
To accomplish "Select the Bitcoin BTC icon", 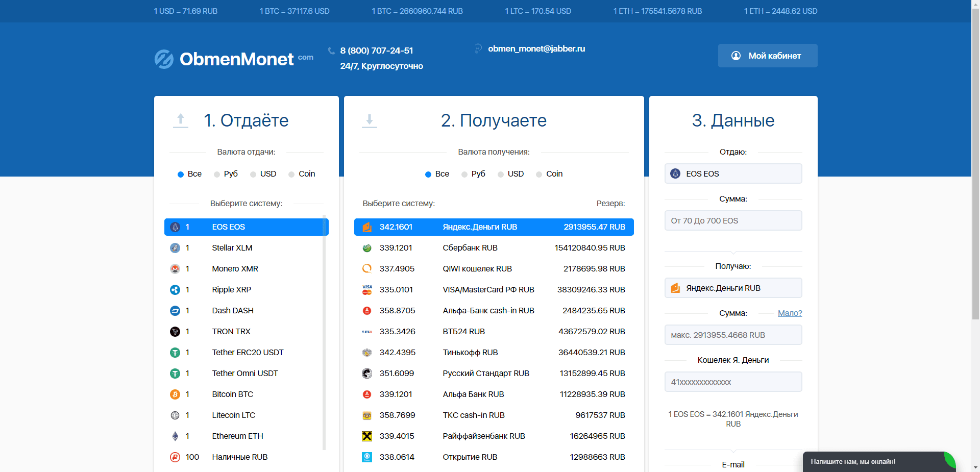I will (175, 394).
